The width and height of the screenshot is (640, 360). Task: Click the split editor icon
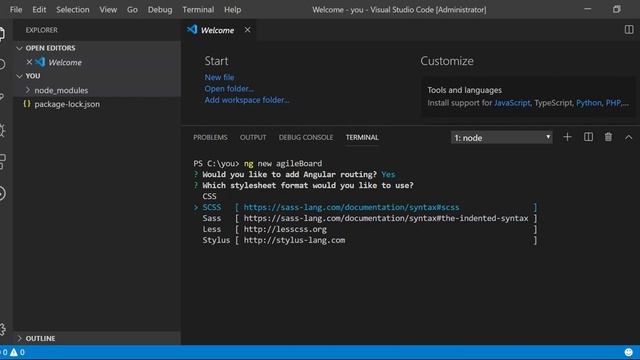pyautogui.click(x=629, y=30)
